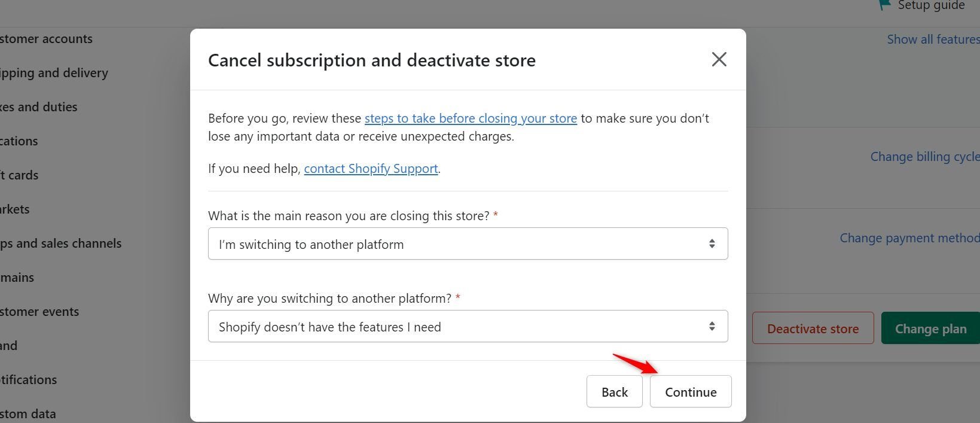Open Shipping and delivery settings
Viewport: 980px width, 423px height.
54,73
